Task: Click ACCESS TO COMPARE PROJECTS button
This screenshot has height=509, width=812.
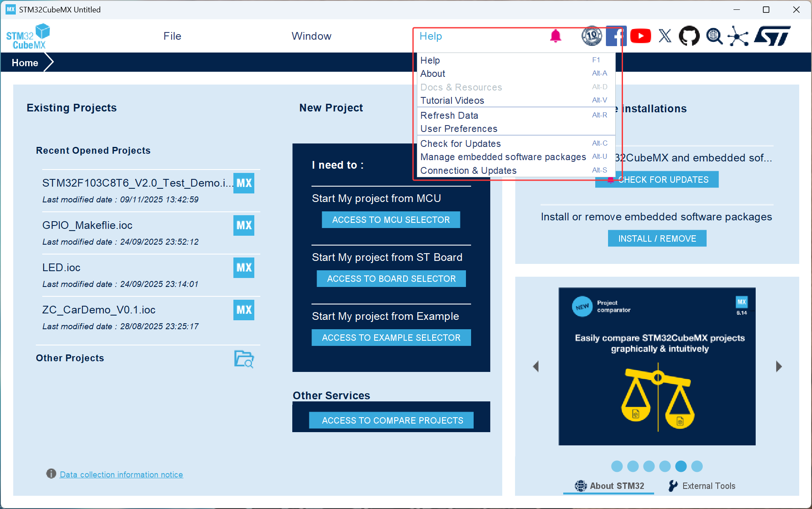Action: click(391, 420)
